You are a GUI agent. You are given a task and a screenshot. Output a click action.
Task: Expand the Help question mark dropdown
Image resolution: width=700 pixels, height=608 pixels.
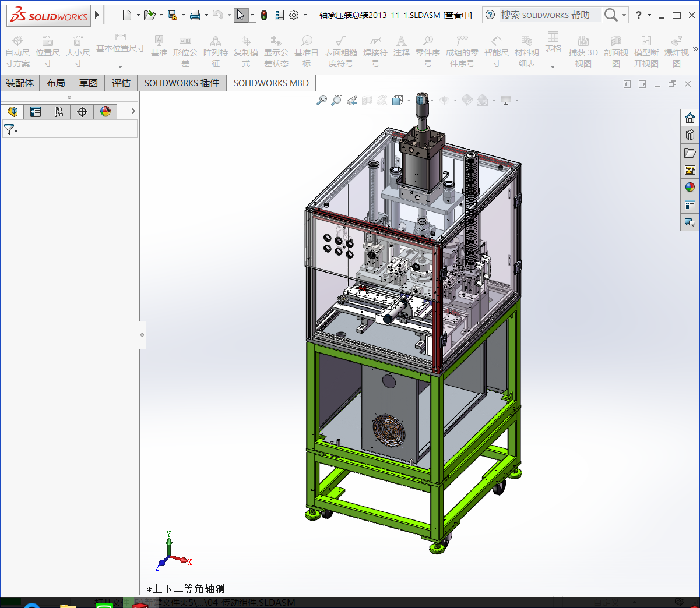point(649,15)
